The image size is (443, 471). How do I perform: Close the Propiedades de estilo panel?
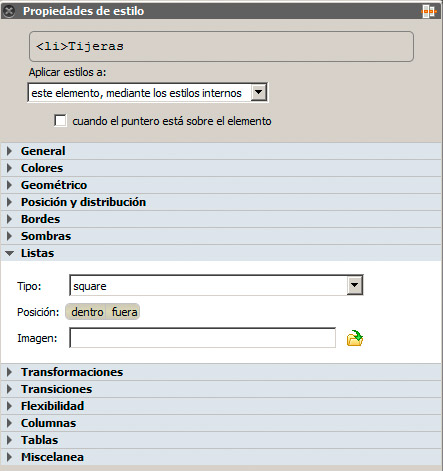[9, 11]
